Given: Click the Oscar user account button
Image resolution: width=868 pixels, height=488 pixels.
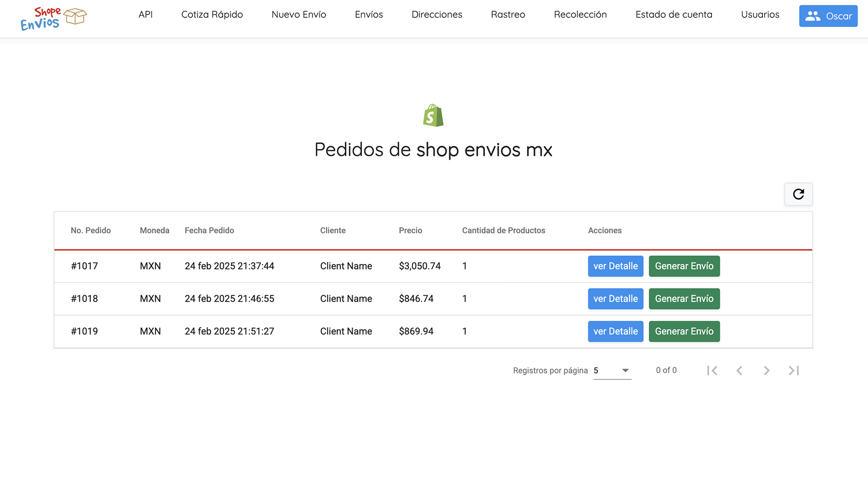Looking at the screenshot, I should 828,16.
